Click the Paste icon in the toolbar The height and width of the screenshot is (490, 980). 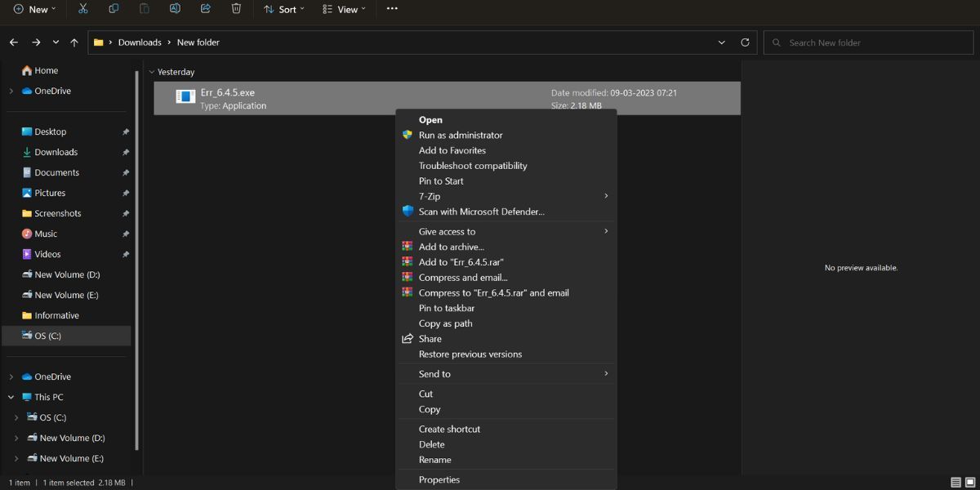144,9
